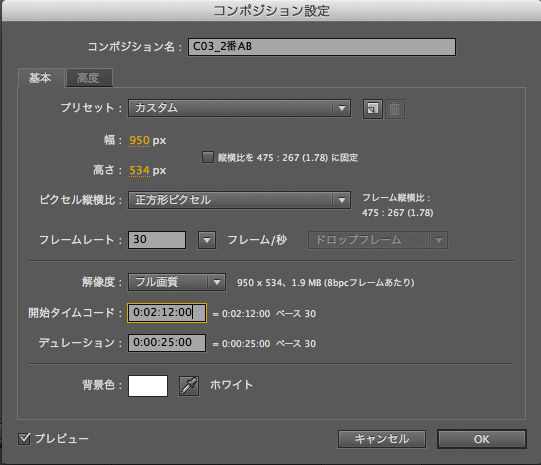Click the frame rate field showing 30
The height and width of the screenshot is (465, 541).
click(x=157, y=240)
